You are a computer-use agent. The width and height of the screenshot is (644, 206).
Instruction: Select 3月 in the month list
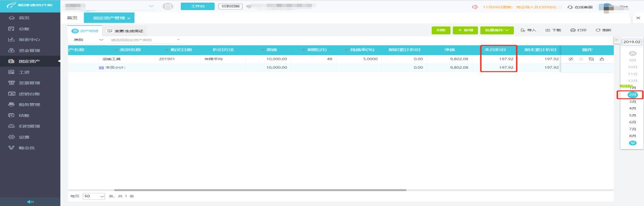(632, 101)
